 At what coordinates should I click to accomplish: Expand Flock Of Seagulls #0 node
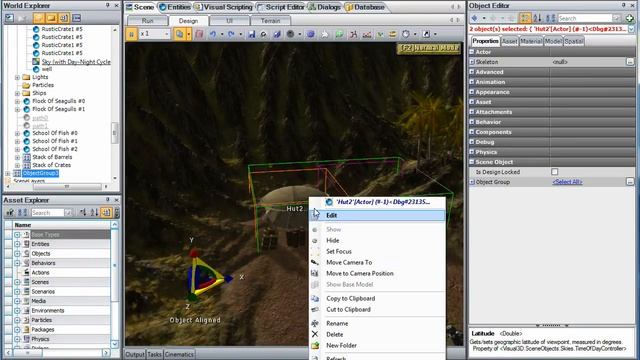(x=18, y=101)
